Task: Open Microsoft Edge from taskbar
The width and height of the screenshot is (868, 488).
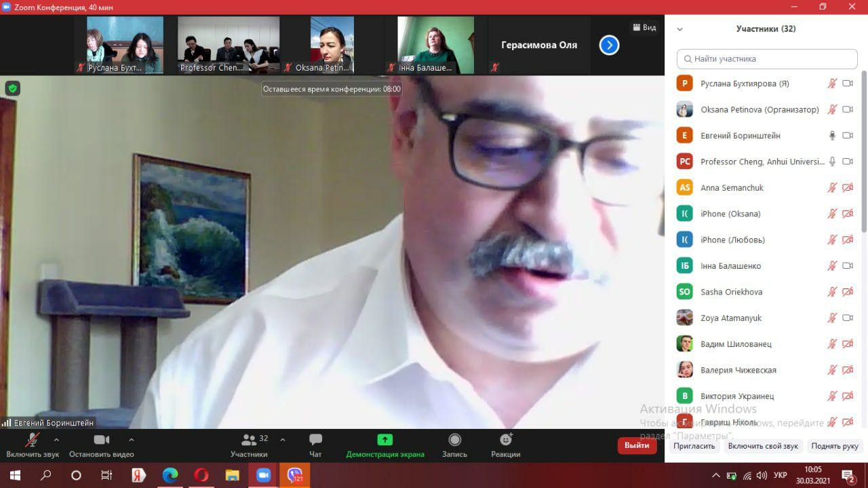Action: pos(170,475)
